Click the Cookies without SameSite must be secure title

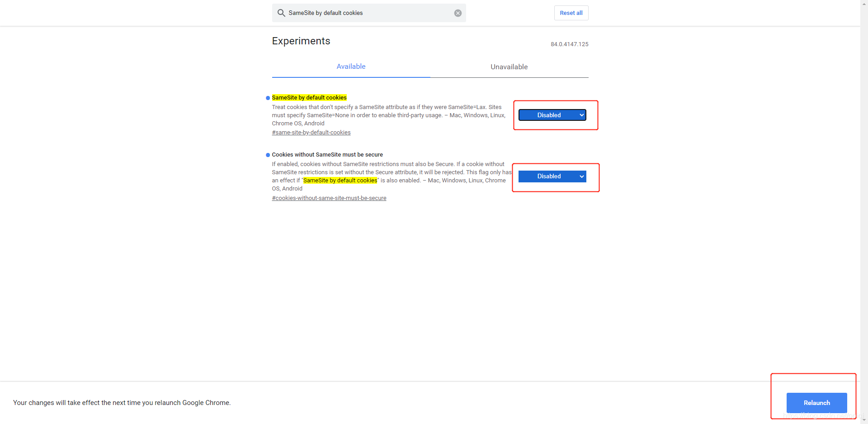click(x=327, y=155)
